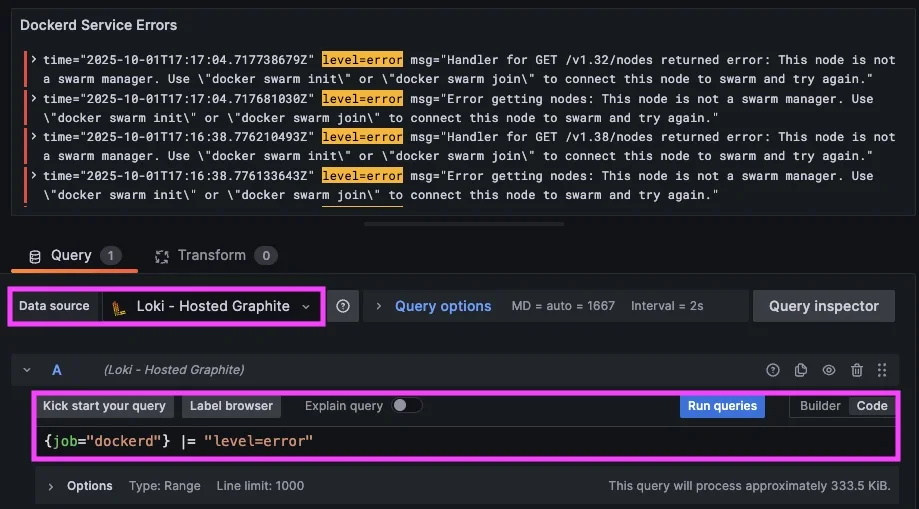Click the Loki data source logo icon
Screen dimensions: 919x509
click(120, 307)
